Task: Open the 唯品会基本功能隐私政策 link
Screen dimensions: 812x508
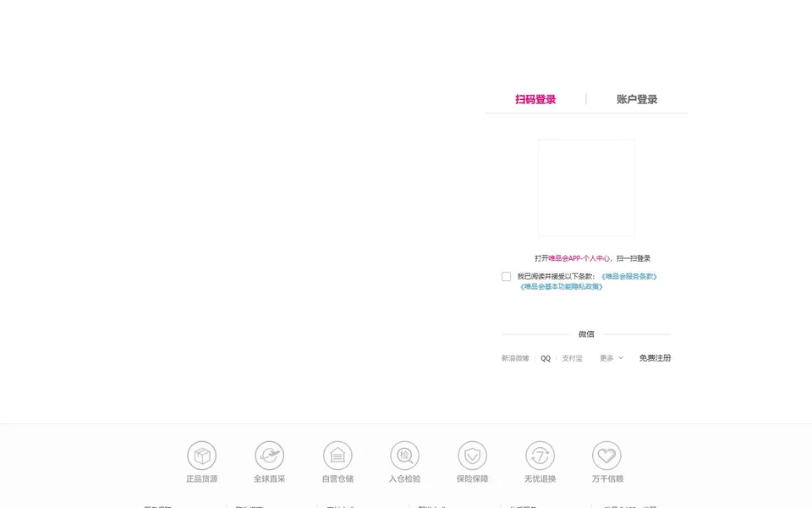Action: pyautogui.click(x=562, y=287)
